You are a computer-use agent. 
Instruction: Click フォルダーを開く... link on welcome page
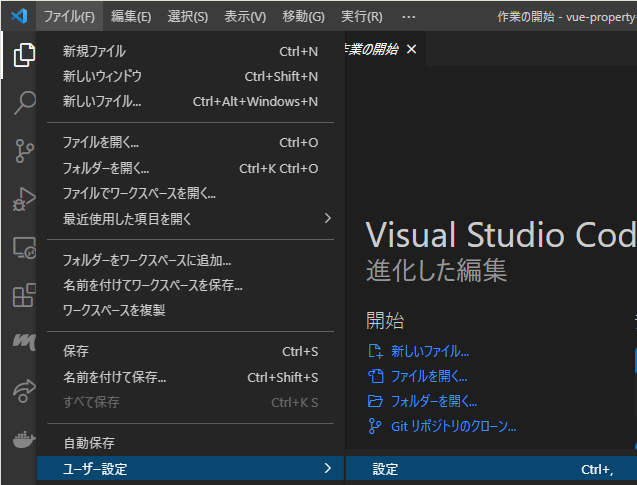[x=434, y=401]
